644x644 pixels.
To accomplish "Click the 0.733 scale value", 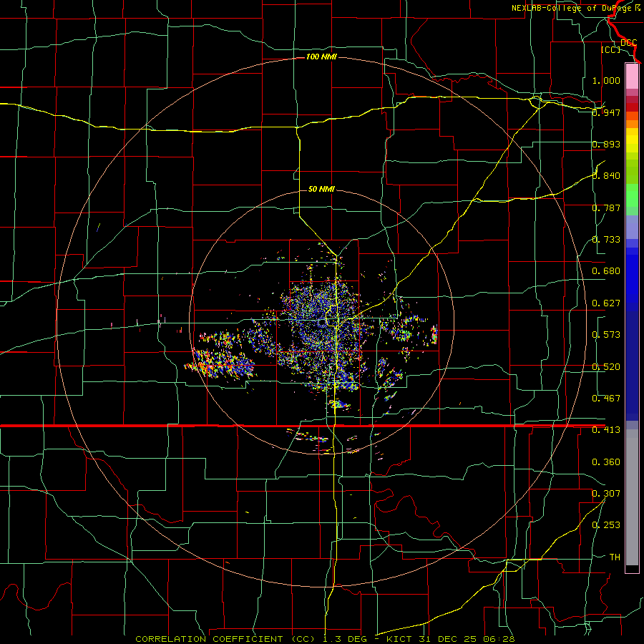I will (606, 240).
